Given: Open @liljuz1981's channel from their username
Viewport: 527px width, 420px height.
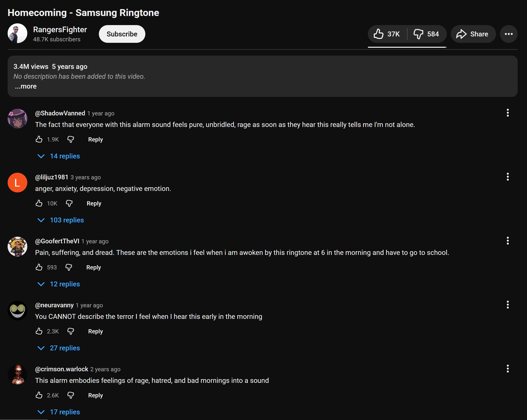Looking at the screenshot, I should coord(51,177).
